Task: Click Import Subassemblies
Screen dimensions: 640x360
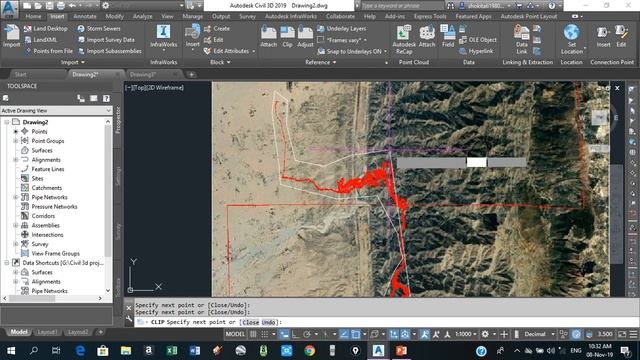Action: tap(110, 51)
